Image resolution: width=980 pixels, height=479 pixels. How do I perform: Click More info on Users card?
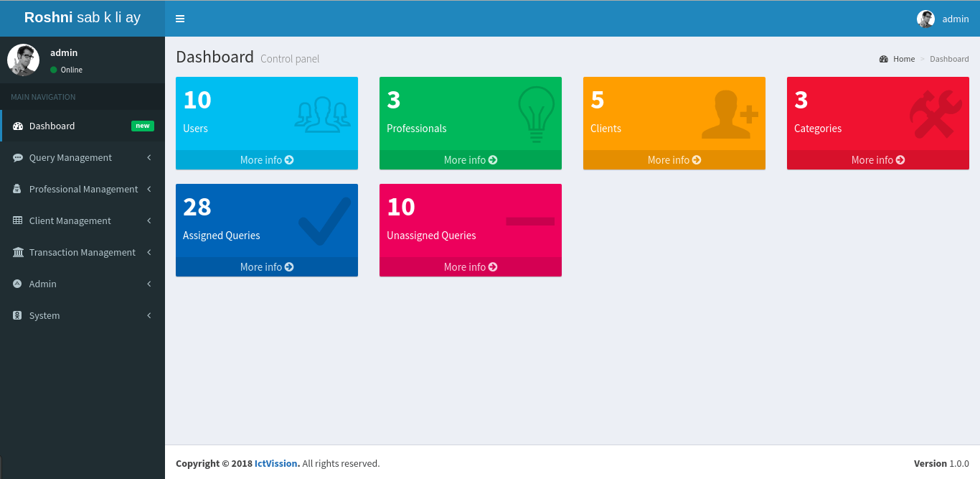click(x=267, y=159)
